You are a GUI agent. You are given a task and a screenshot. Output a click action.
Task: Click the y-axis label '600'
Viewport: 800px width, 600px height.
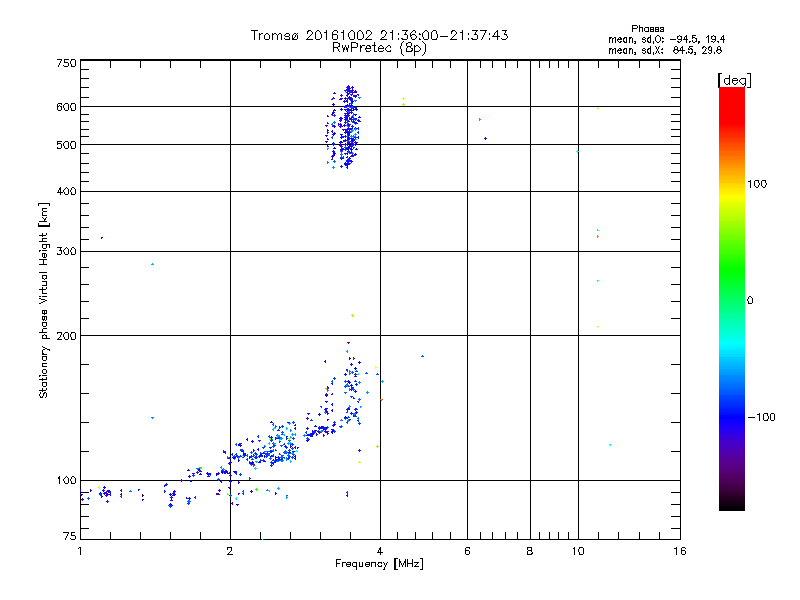(x=66, y=107)
